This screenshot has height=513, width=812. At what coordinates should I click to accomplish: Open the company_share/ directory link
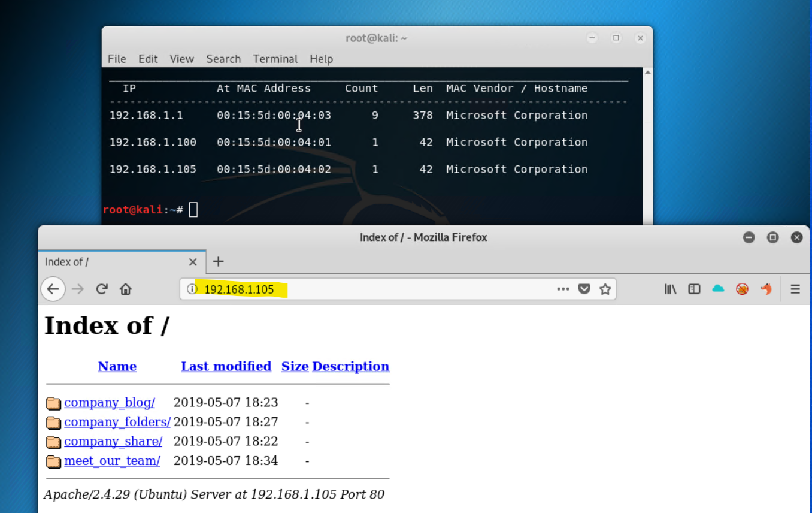pyautogui.click(x=113, y=441)
